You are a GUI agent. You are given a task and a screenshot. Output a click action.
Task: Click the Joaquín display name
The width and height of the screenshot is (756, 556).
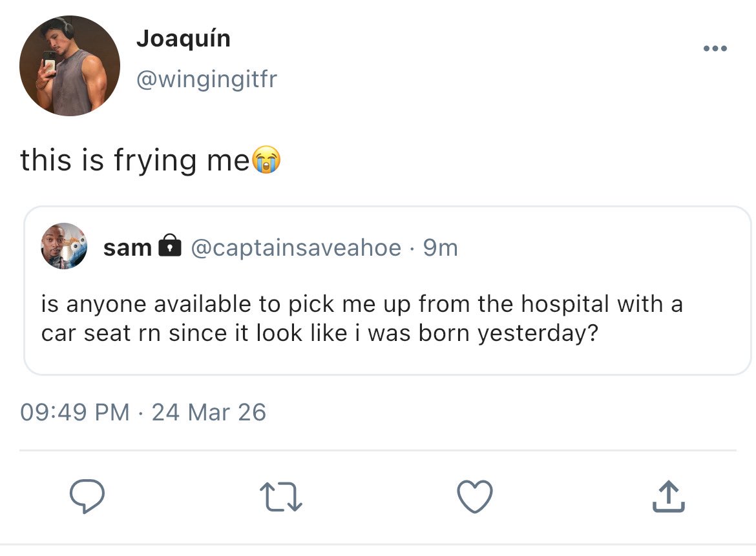tap(183, 39)
